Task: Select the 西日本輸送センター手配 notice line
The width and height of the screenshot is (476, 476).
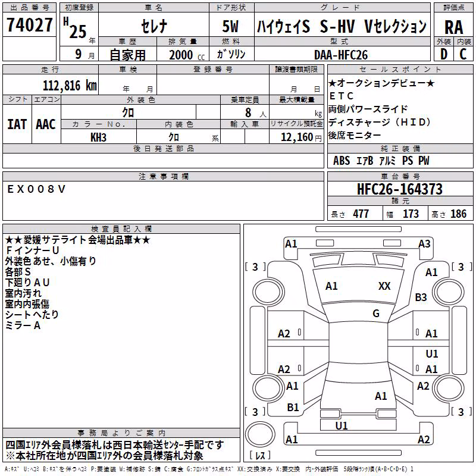Action: pyautogui.click(x=114, y=445)
